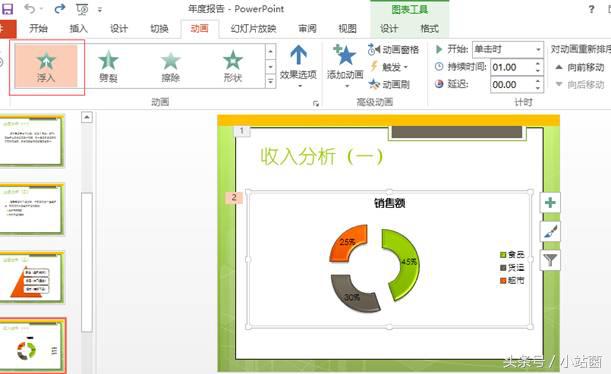The width and height of the screenshot is (611, 374).
Task: Go to the 切换 tab
Action: [159, 28]
